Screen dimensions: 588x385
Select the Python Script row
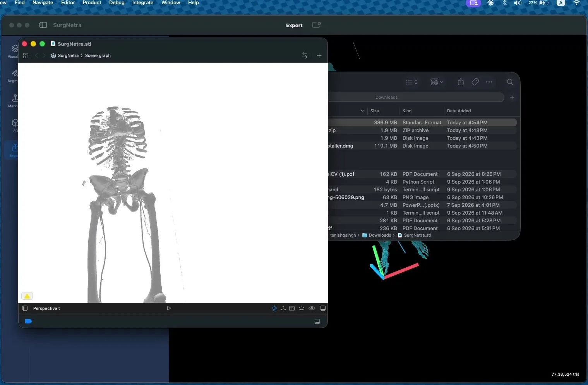coord(422,182)
